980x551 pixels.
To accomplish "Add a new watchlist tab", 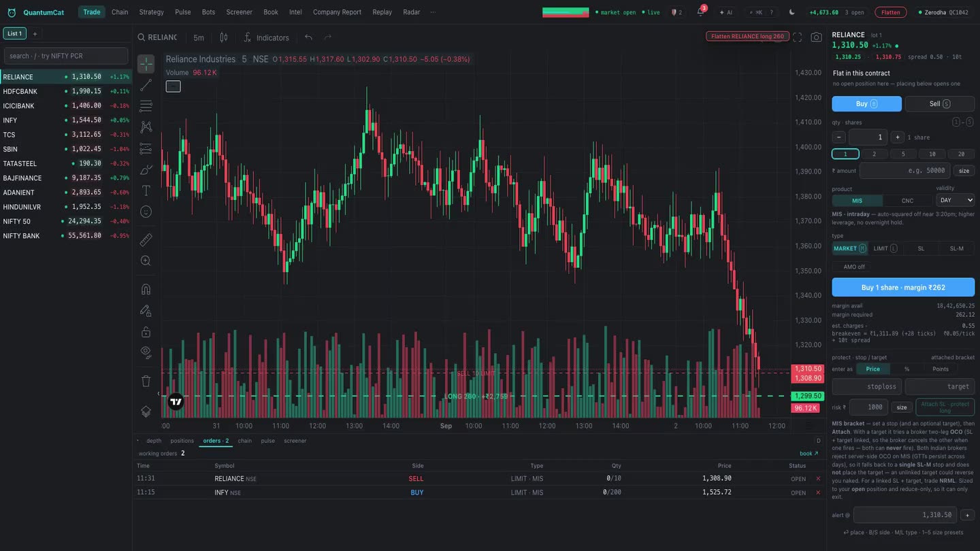I will click(x=35, y=33).
